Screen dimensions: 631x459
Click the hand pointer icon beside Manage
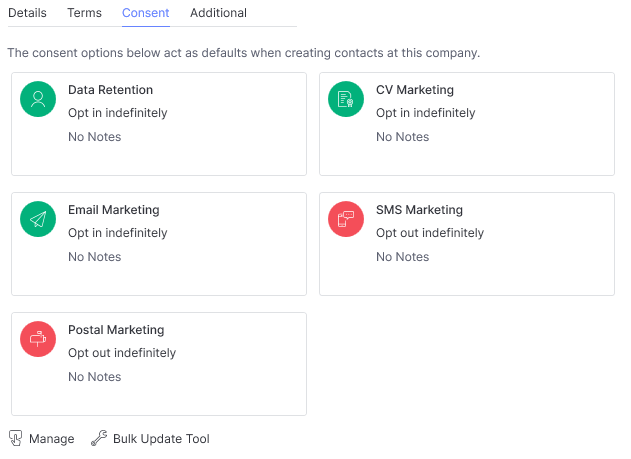16,438
